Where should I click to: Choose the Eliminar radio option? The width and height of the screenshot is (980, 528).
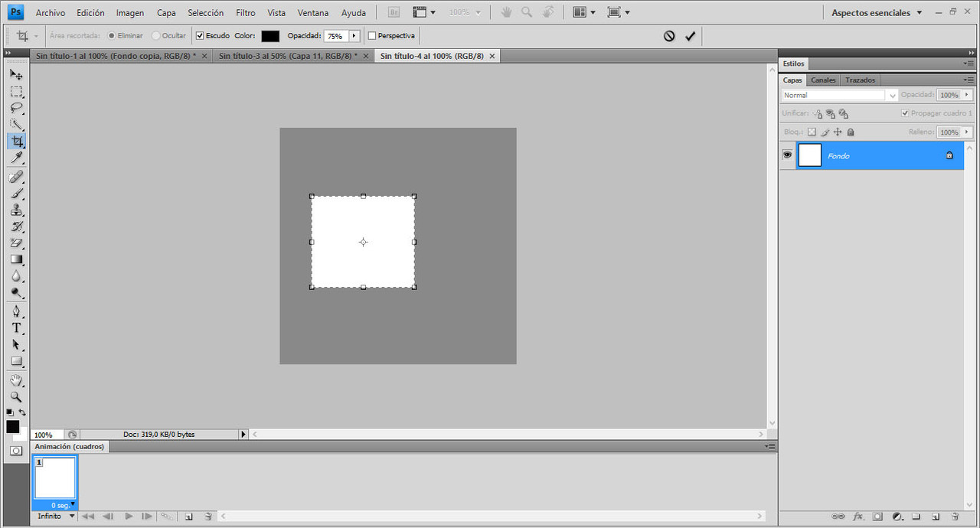coord(111,36)
